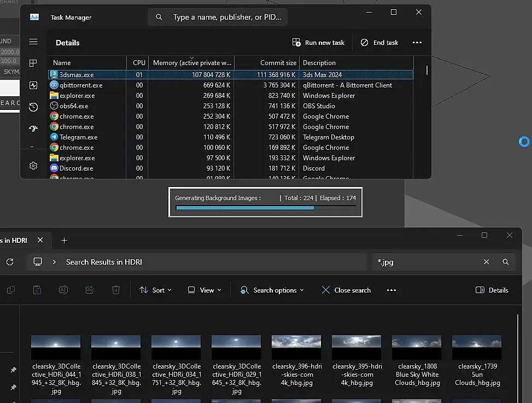Select clearsky_1739 Sun Clouds thumbnail

[x=477, y=347]
